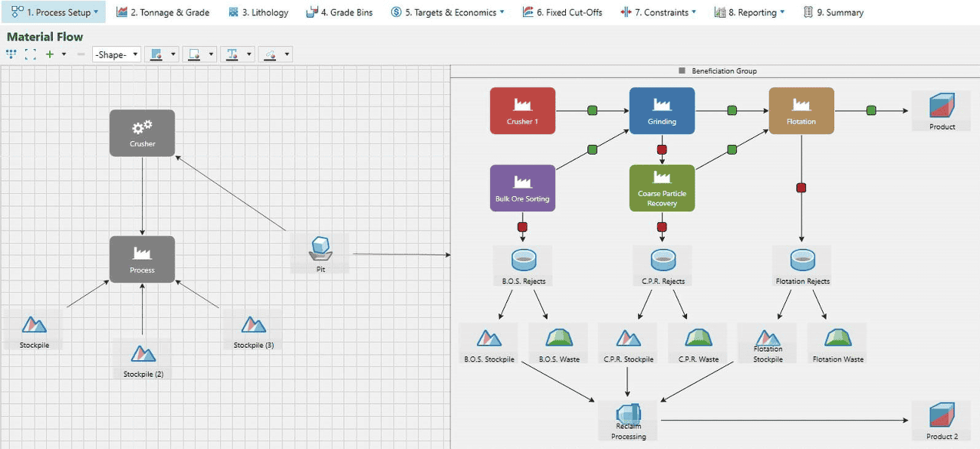Click the green plus add icon
Image resolution: width=980 pixels, height=449 pixels.
click(x=50, y=54)
